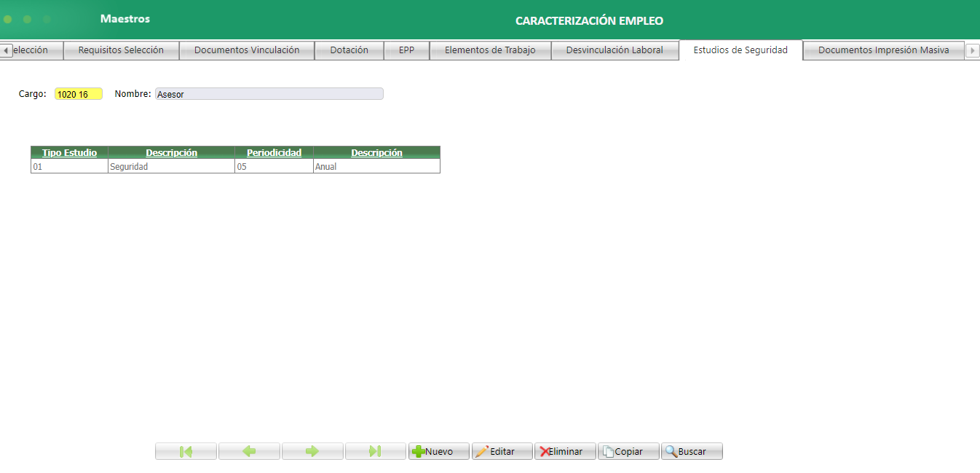
Task: Click the Cargo field '1020 16'
Action: pyautogui.click(x=79, y=94)
